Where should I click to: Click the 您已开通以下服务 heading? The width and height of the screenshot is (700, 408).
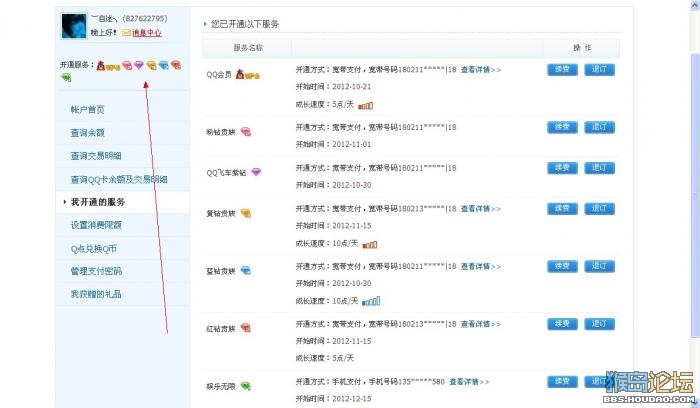(x=245, y=24)
